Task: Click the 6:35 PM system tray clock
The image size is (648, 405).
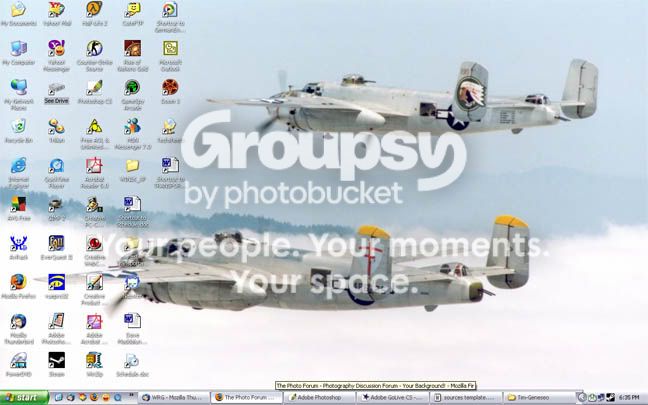Action: 629,398
